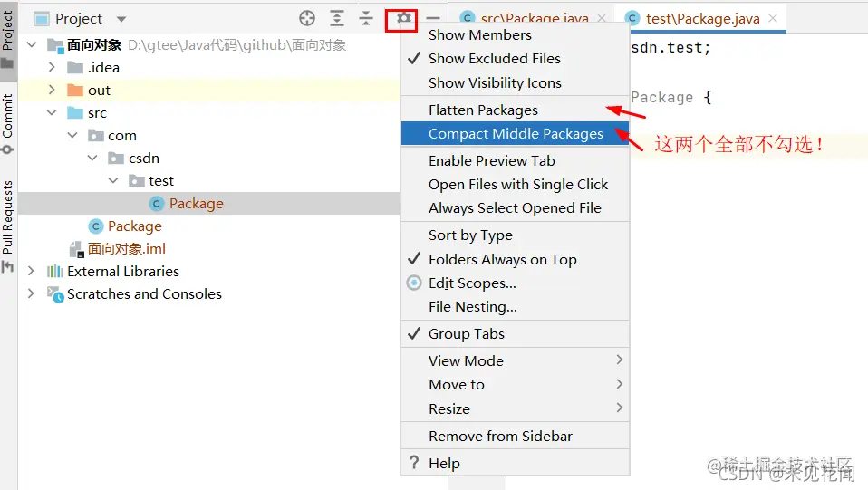The height and width of the screenshot is (490, 868).
Task: Expand the out folder
Action: [x=52, y=90]
